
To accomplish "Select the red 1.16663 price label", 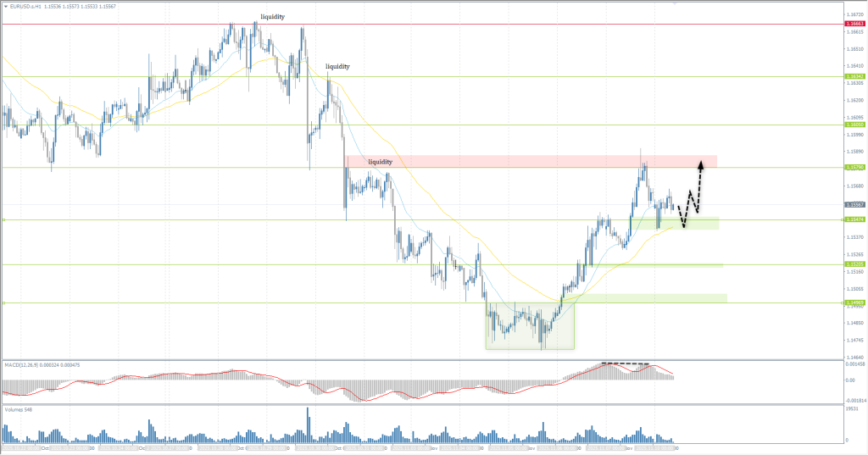I will click(854, 24).
